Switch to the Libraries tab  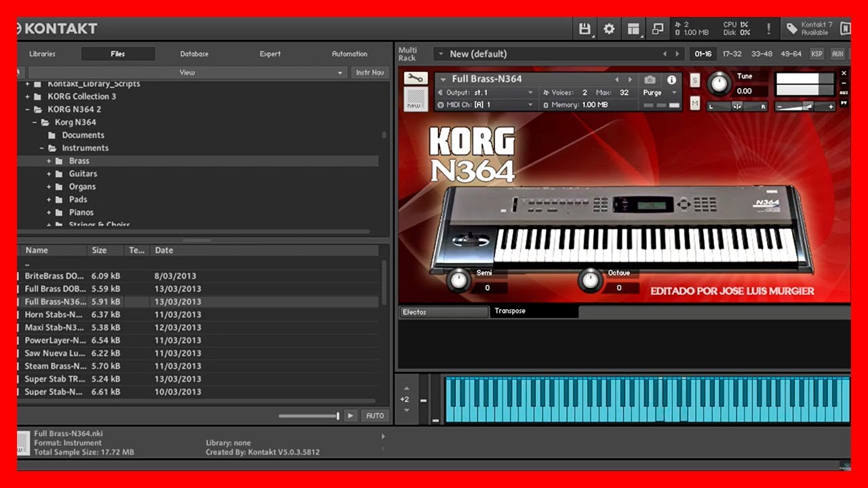43,54
